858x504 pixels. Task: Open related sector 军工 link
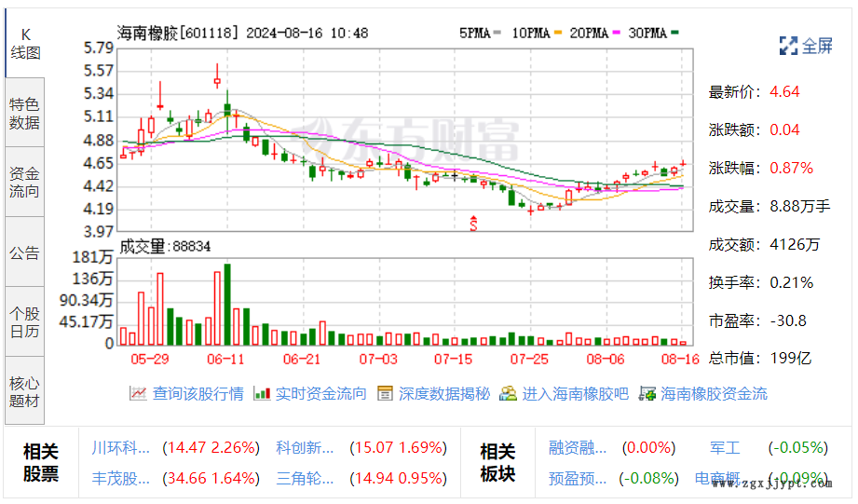(x=725, y=447)
